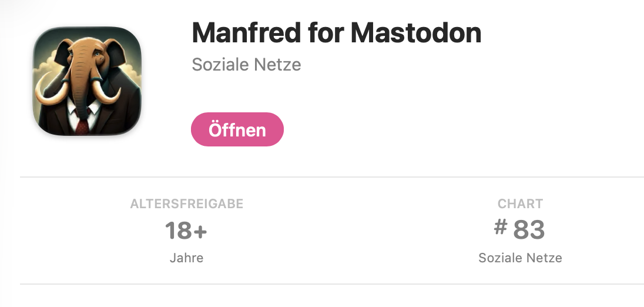Click the ALTERSFREIGABE heading

(x=187, y=204)
